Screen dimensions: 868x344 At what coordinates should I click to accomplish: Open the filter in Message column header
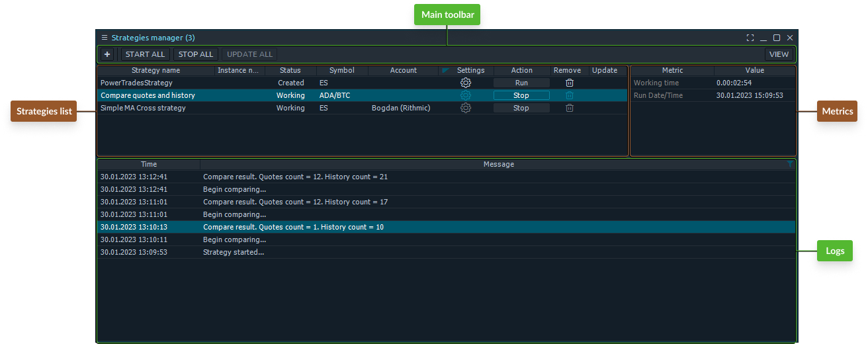[790, 164]
